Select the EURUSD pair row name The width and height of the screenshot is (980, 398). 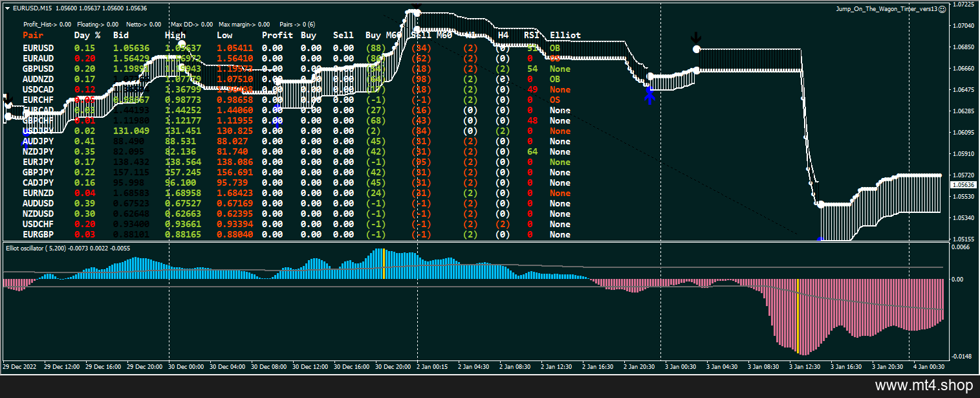point(38,48)
